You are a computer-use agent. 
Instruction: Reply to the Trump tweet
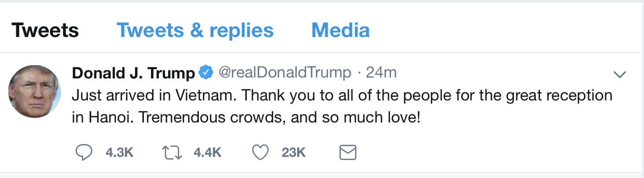tap(84, 152)
